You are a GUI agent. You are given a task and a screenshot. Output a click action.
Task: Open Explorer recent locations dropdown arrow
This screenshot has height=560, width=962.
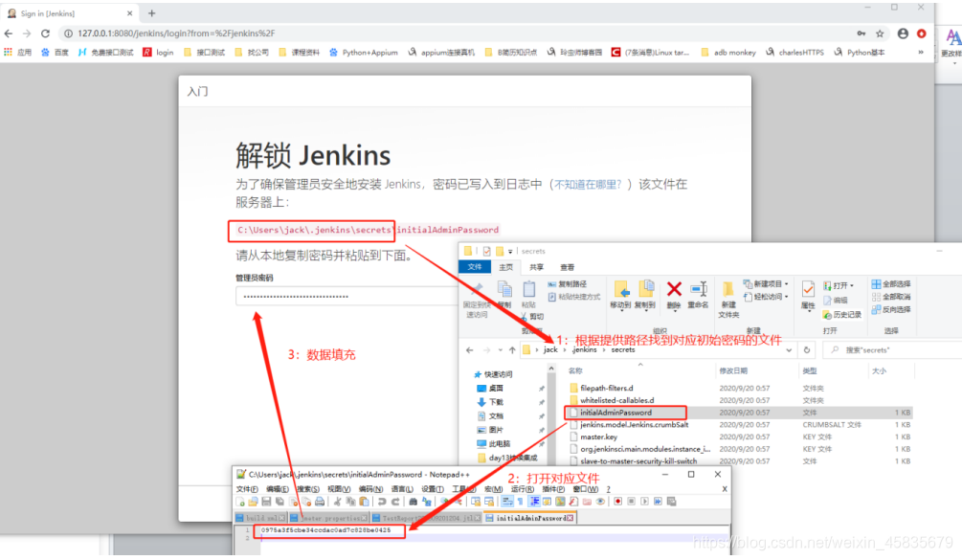[x=501, y=350]
